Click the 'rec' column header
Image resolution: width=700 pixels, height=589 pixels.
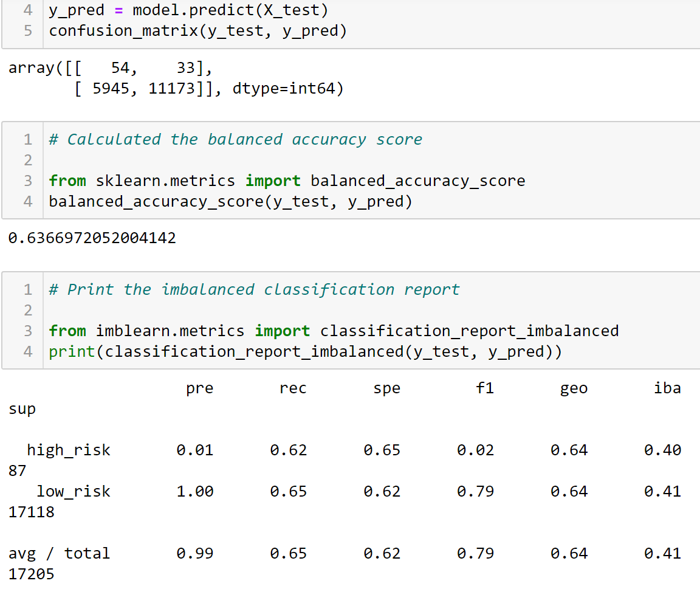click(x=293, y=388)
